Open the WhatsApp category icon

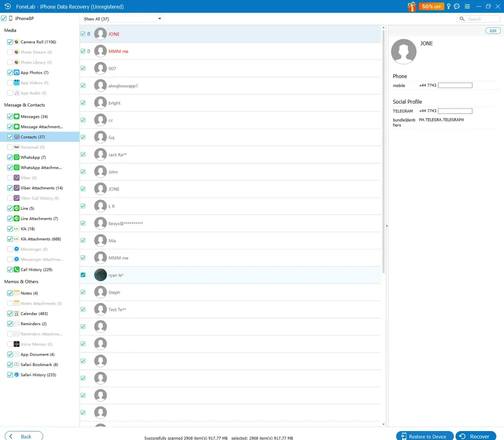click(17, 157)
